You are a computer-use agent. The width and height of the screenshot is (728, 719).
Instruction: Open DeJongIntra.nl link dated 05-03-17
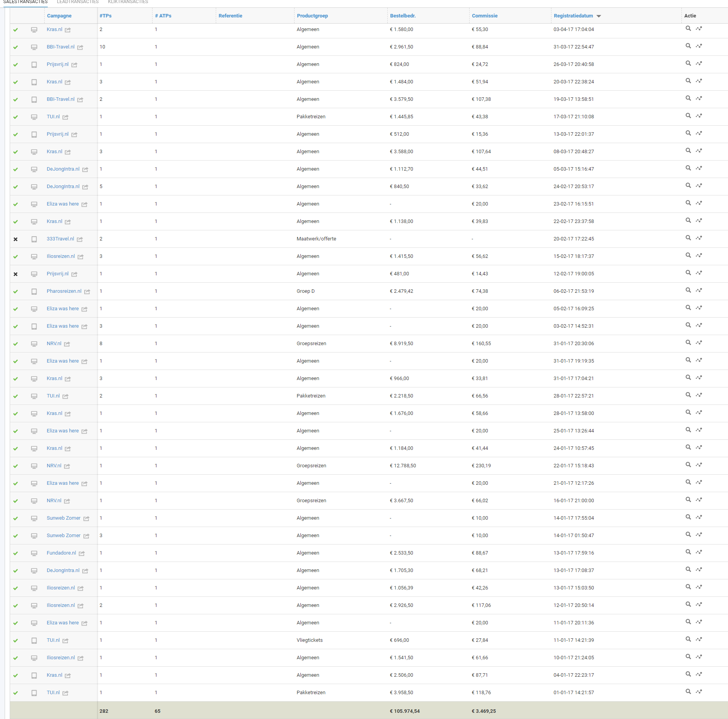pyautogui.click(x=63, y=169)
